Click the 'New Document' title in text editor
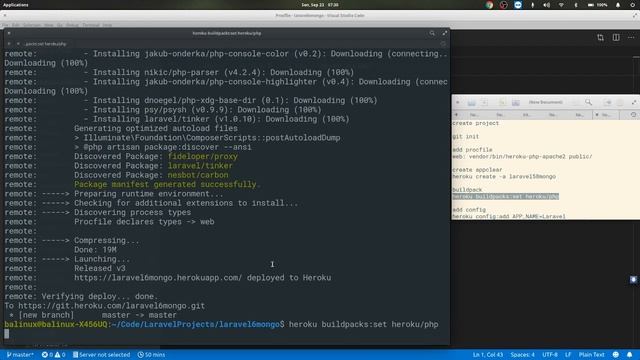The width and height of the screenshot is (640, 360). (x=545, y=102)
